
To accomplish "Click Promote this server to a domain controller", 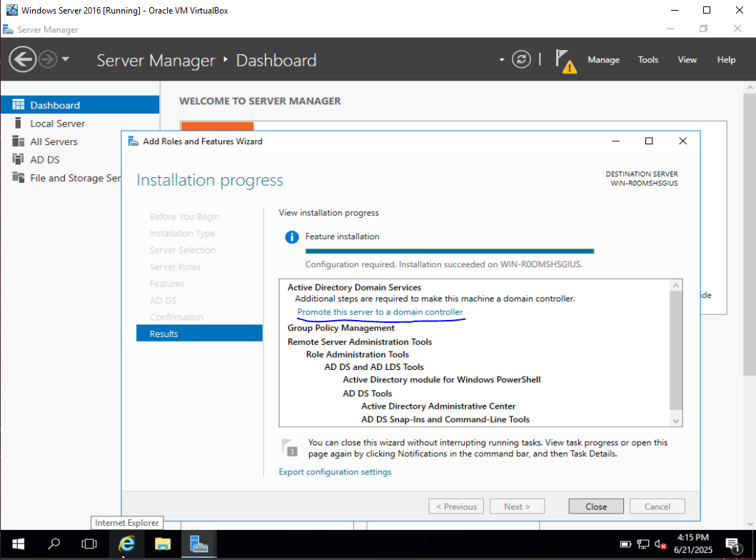I will 380,312.
